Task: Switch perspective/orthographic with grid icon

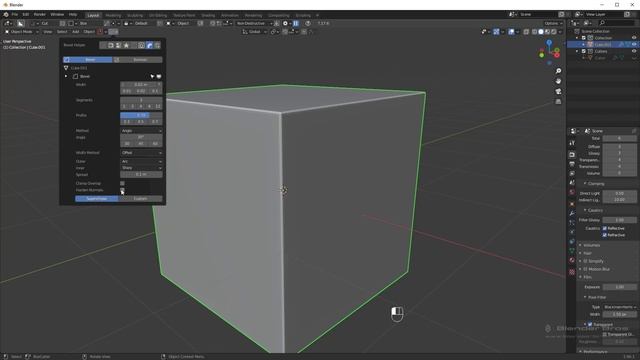Action: (x=558, y=102)
